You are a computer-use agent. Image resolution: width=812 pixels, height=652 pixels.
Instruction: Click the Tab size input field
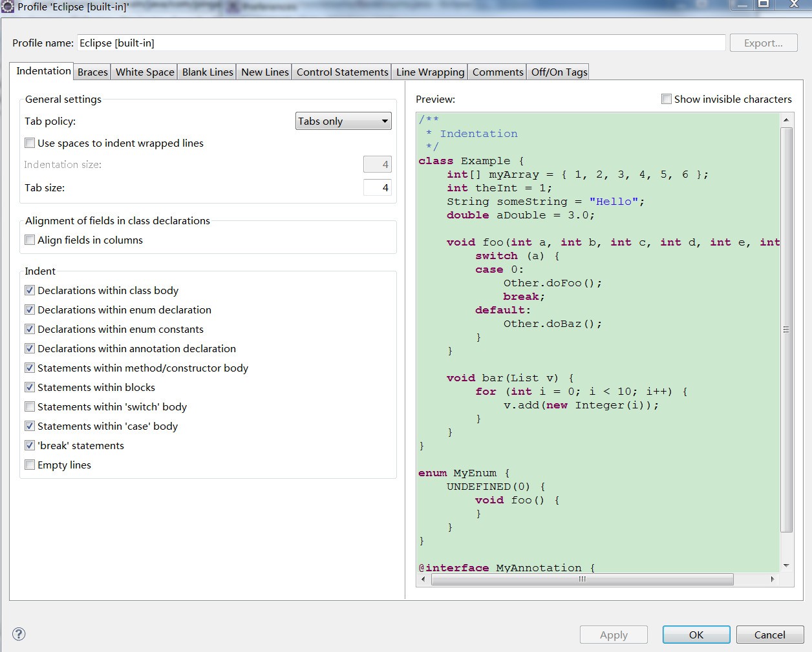tap(377, 187)
